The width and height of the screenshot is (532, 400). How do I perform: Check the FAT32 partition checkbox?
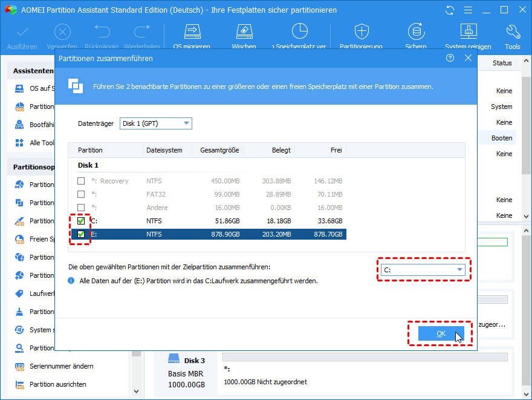click(x=81, y=194)
